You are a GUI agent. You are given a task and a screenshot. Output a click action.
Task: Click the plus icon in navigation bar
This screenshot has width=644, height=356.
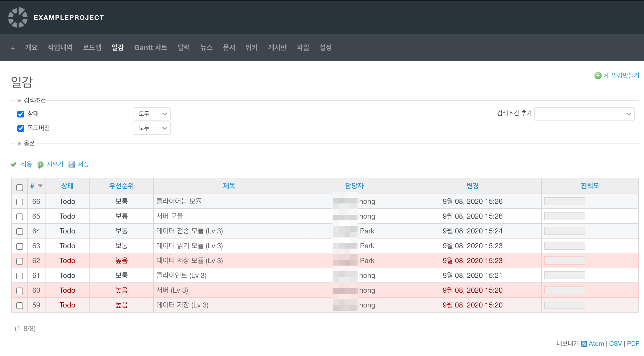(x=13, y=48)
